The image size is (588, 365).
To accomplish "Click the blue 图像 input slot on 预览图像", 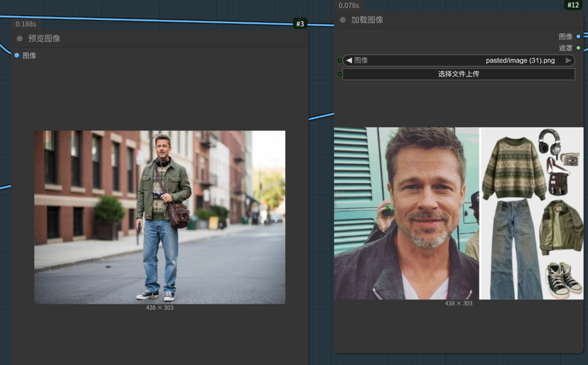I will [17, 55].
